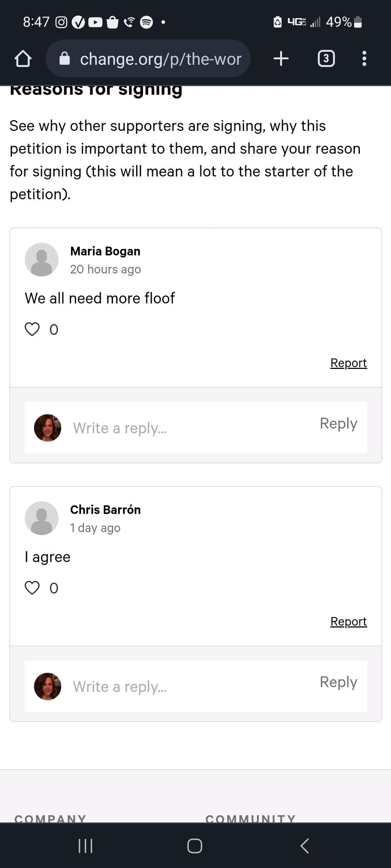
Task: Open the tab switcher showing 3 tabs
Action: [326, 58]
